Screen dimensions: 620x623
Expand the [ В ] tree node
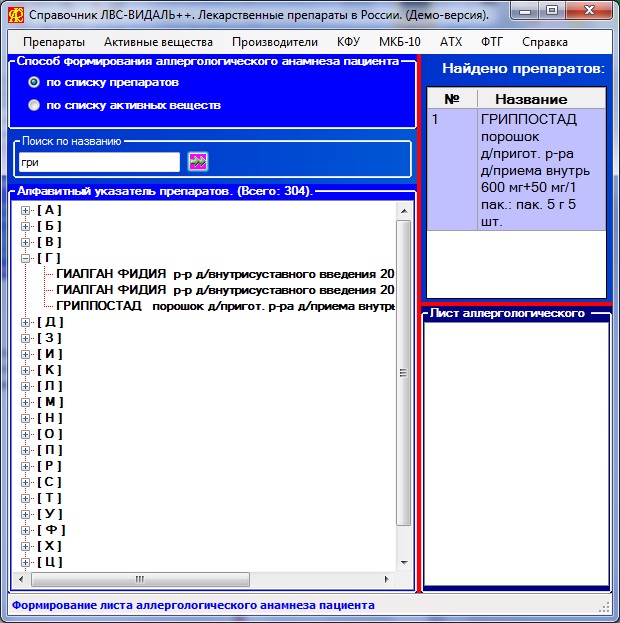pyautogui.click(x=25, y=242)
